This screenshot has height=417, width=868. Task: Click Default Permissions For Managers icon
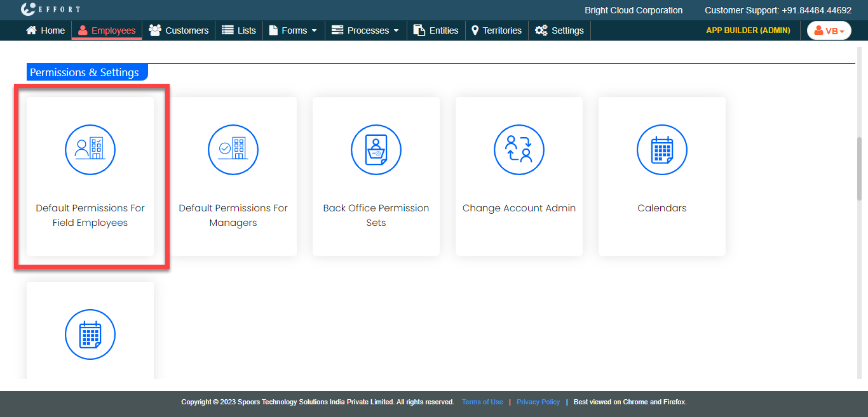(x=233, y=150)
